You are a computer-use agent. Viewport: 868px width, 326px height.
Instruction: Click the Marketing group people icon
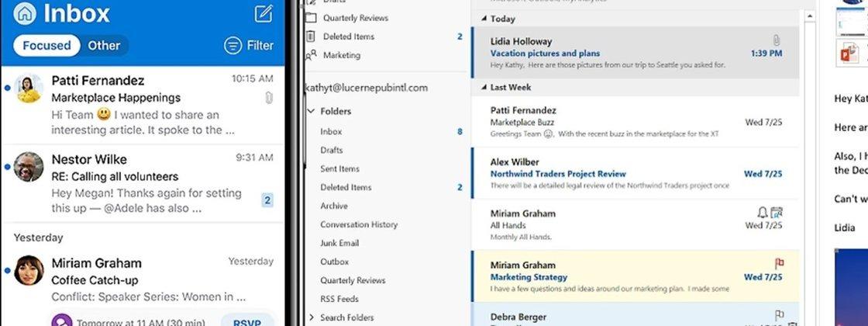(311, 55)
